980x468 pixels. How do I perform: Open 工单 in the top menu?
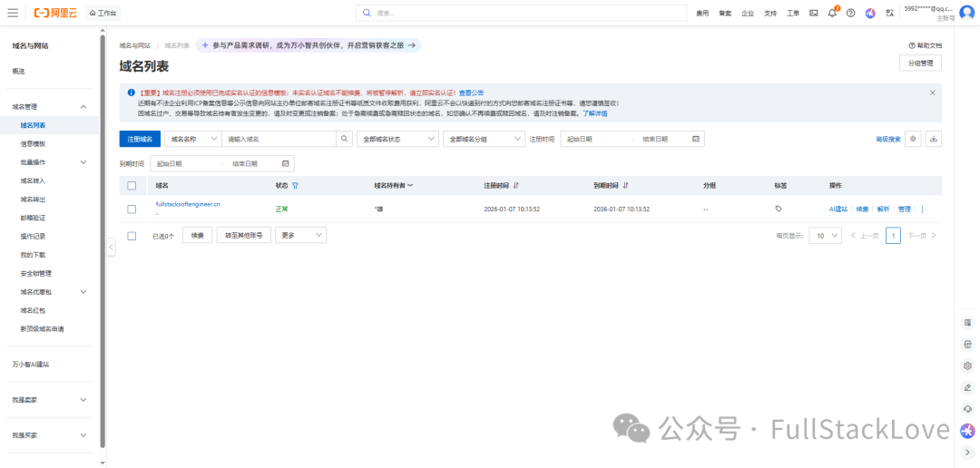coord(792,13)
